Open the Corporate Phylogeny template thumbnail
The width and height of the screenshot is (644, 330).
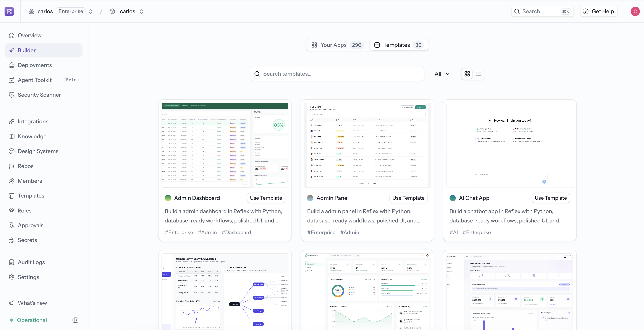[225, 291]
